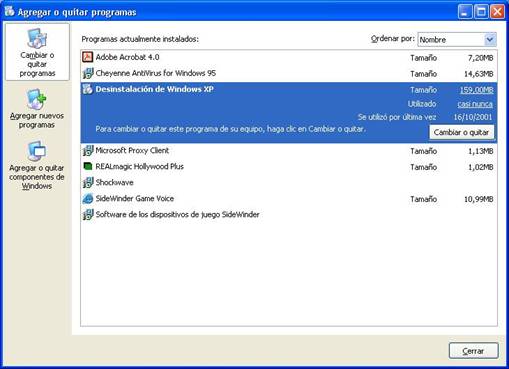Image resolution: width=509 pixels, height=369 pixels.
Task: Click the 16/10/2001 last used date
Action: click(473, 117)
